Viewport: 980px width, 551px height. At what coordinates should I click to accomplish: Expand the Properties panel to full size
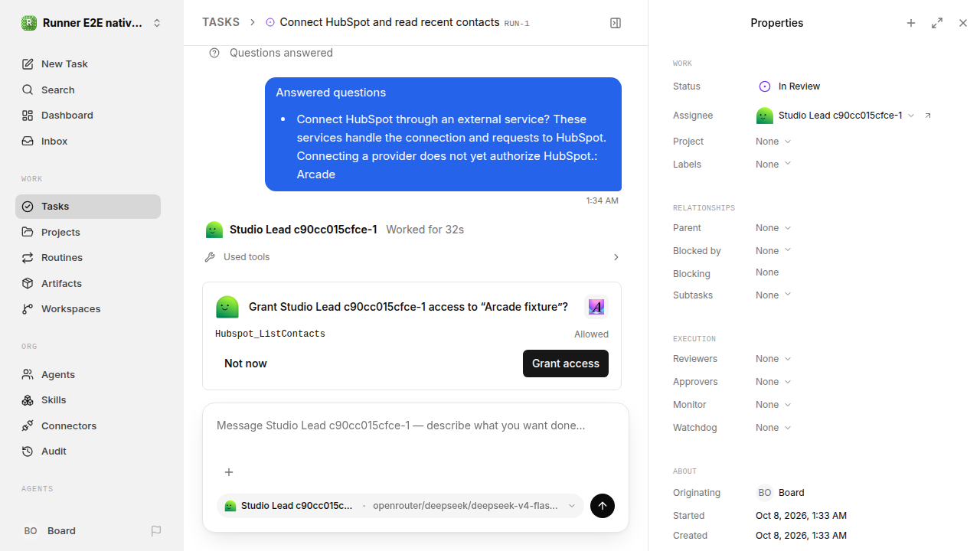[937, 23]
